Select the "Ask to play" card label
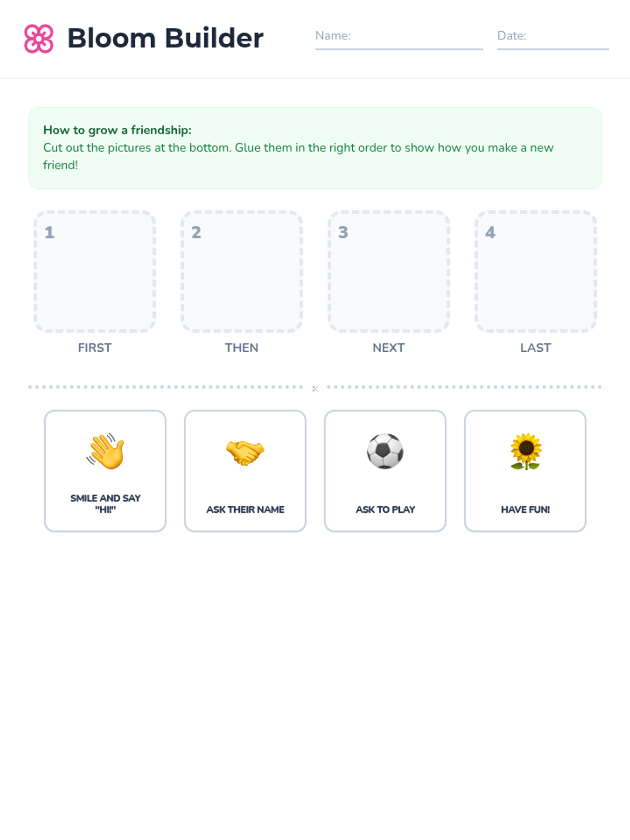This screenshot has width=630, height=840. point(385,509)
